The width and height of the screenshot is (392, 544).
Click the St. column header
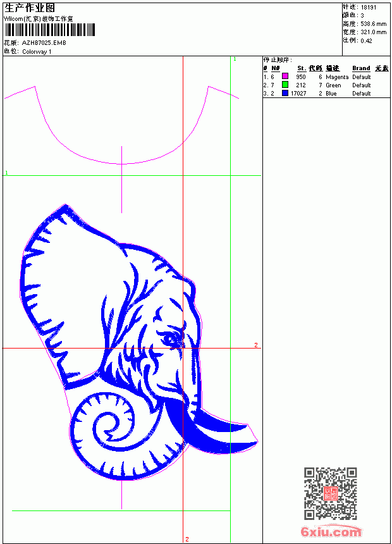tap(302, 68)
